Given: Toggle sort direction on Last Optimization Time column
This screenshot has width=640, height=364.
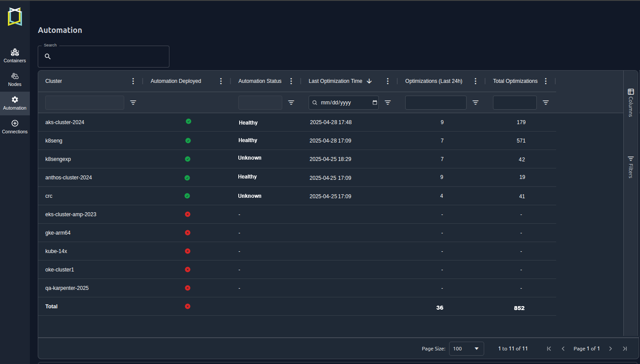Looking at the screenshot, I should click(x=369, y=81).
